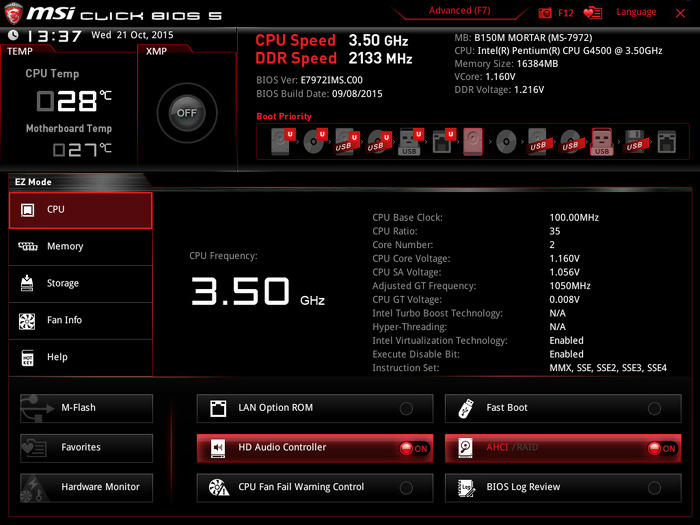Image resolution: width=700 pixels, height=525 pixels.
Task: Select the UEFI USB hard disk boot icon
Action: pos(346,142)
